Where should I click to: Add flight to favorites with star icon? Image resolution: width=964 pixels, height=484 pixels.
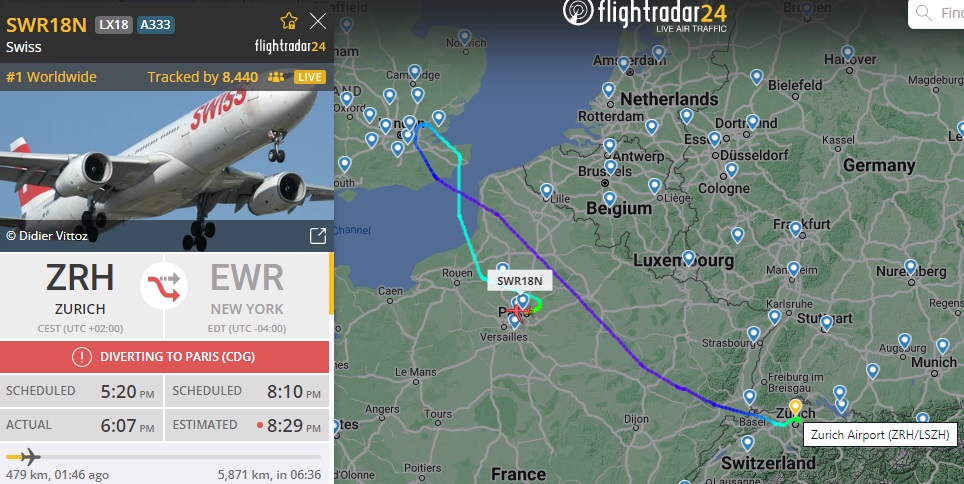point(288,22)
